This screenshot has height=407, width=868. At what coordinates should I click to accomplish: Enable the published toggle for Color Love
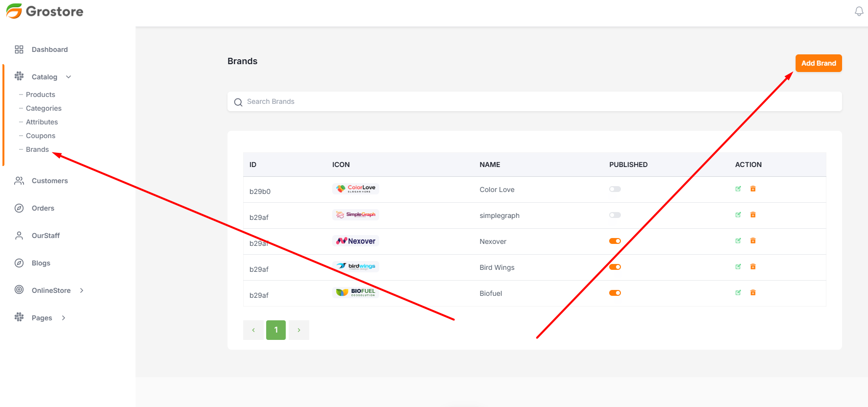click(615, 189)
